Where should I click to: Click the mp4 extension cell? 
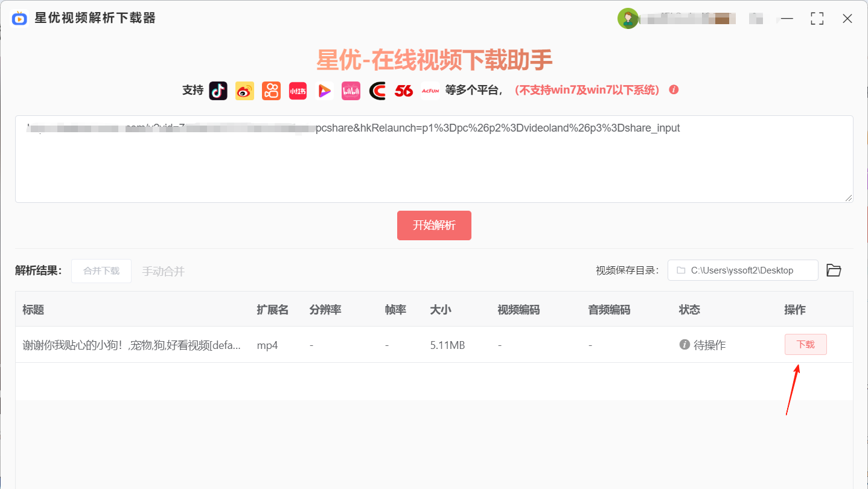pos(267,345)
